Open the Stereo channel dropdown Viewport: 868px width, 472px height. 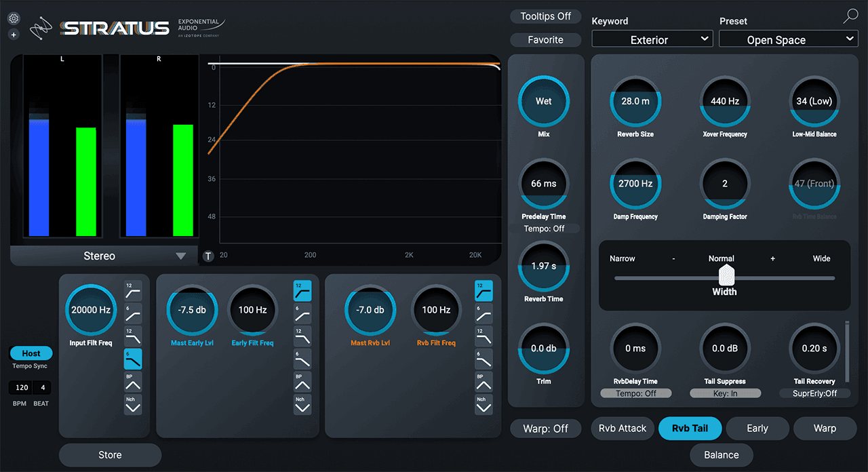(102, 256)
